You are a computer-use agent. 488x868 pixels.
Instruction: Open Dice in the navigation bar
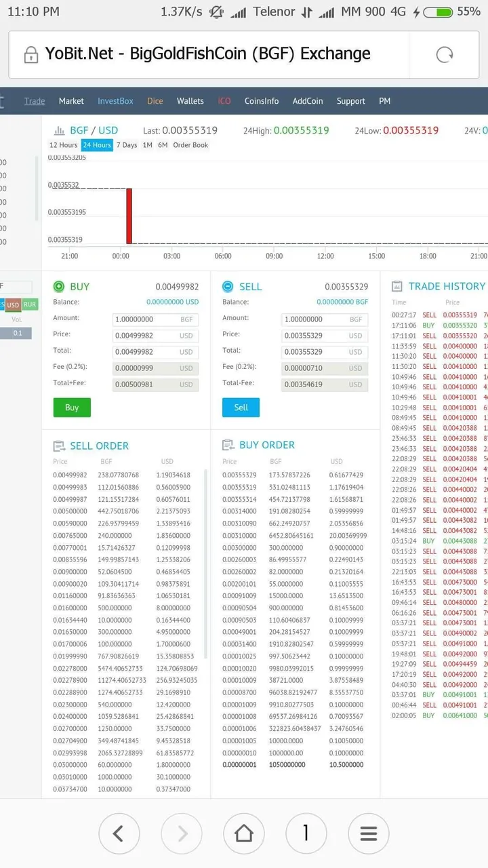pyautogui.click(x=155, y=101)
